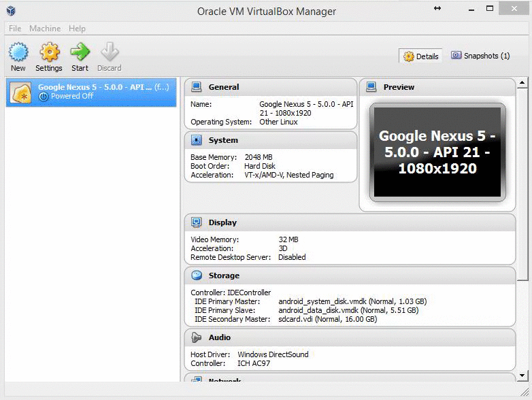Click 'VT-x/AMD-V, Nested Paging' acceleration value
Image resolution: width=532 pixels, height=400 pixels.
288,175
